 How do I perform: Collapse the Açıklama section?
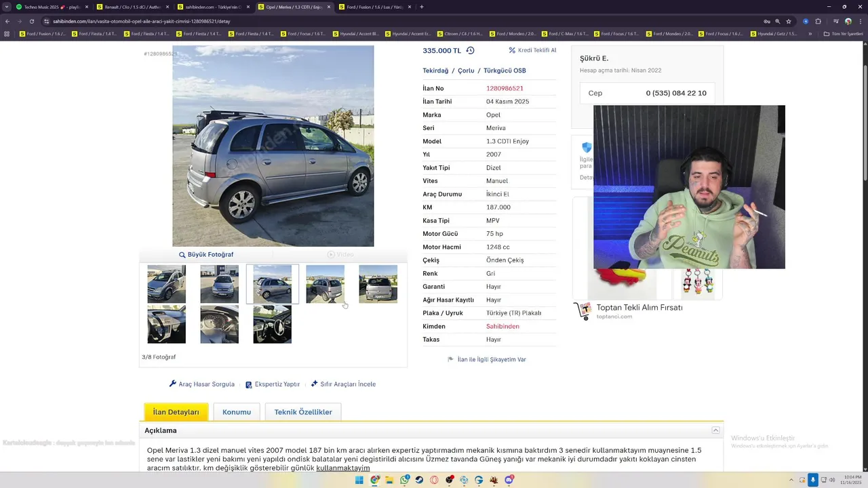[x=715, y=430]
